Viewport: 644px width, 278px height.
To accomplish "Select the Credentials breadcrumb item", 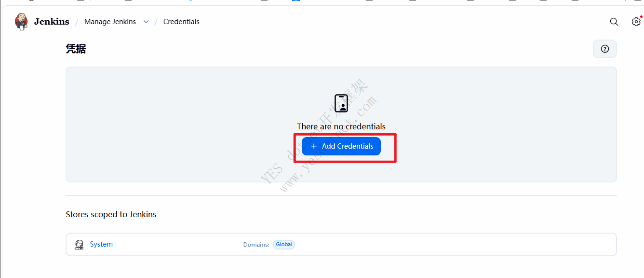I will (x=181, y=22).
